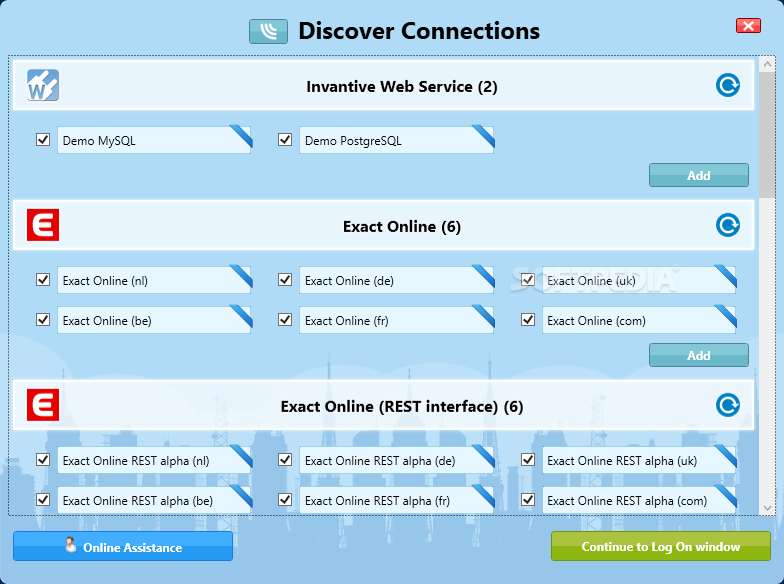Click the blue ribbon on Exact Online (com)

726,317
